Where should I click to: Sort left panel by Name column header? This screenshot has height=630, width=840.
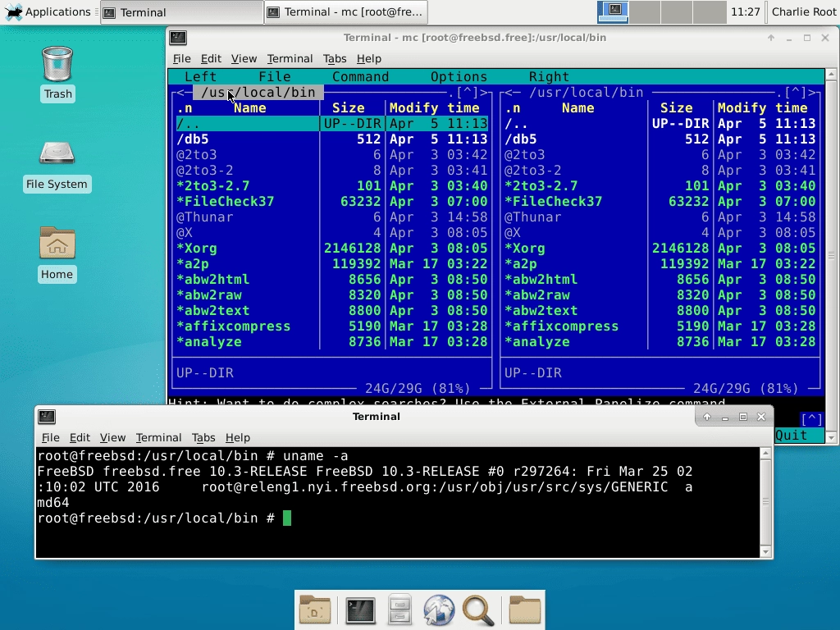coord(249,108)
